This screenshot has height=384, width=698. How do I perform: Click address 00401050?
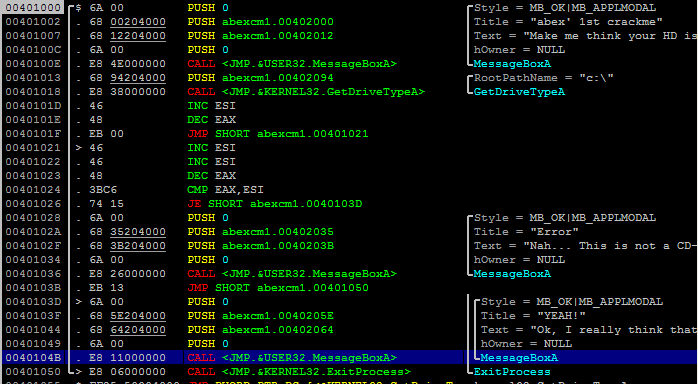pyautogui.click(x=33, y=372)
